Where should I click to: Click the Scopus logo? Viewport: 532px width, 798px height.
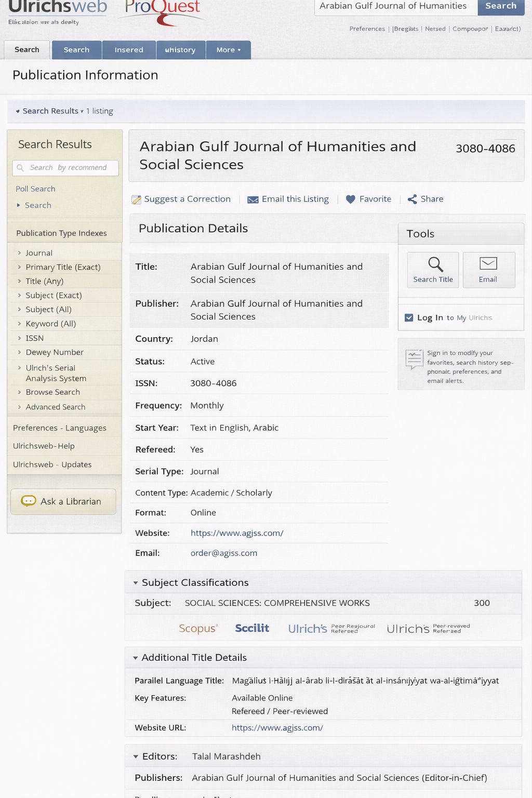[198, 628]
